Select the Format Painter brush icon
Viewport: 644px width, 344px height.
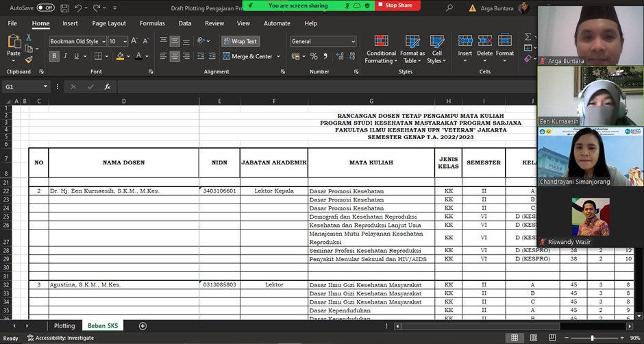click(29, 60)
